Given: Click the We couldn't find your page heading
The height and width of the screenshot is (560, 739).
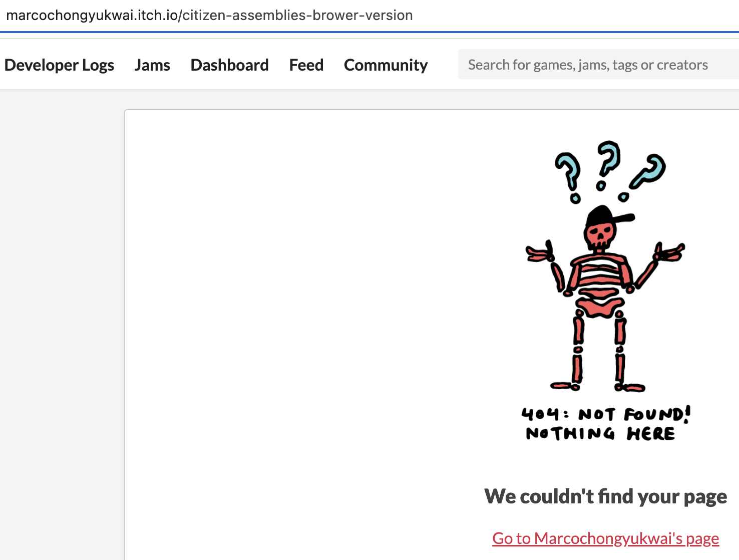Looking at the screenshot, I should 606,496.
